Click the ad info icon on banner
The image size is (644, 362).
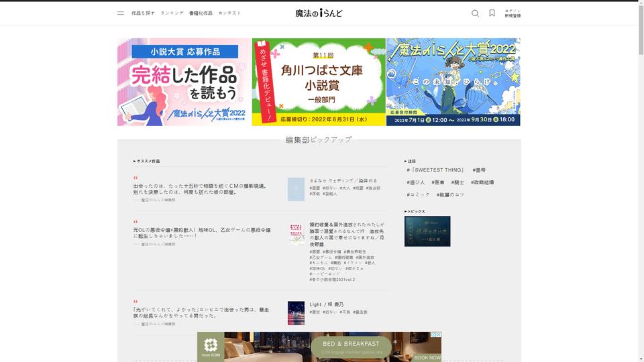point(433,335)
